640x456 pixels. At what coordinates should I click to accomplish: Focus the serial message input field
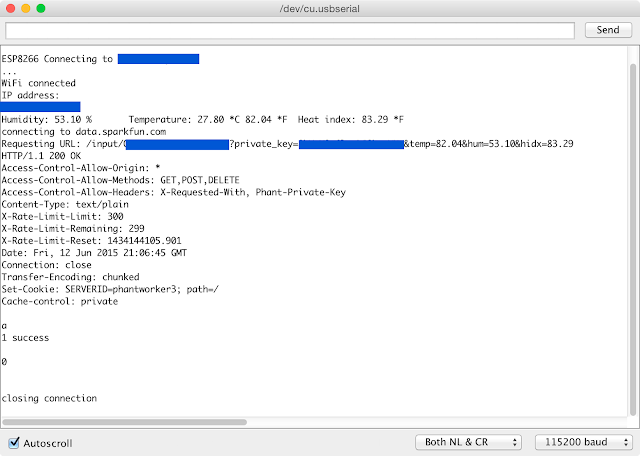[x=290, y=31]
